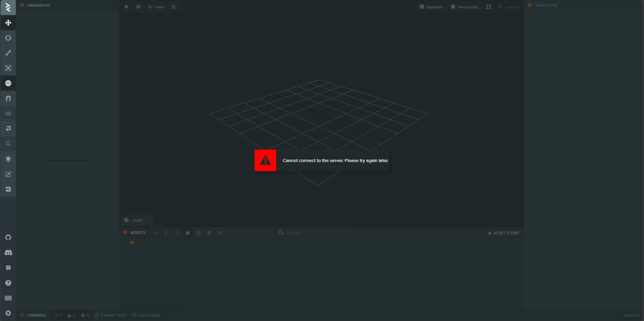The height and width of the screenshot is (321, 644).
Task: Select the Scale gizmo tool
Action: 8,53
